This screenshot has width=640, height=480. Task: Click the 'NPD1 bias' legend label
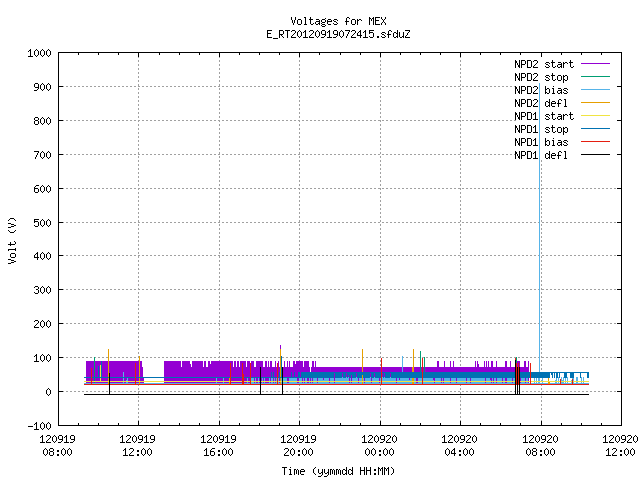541,142
